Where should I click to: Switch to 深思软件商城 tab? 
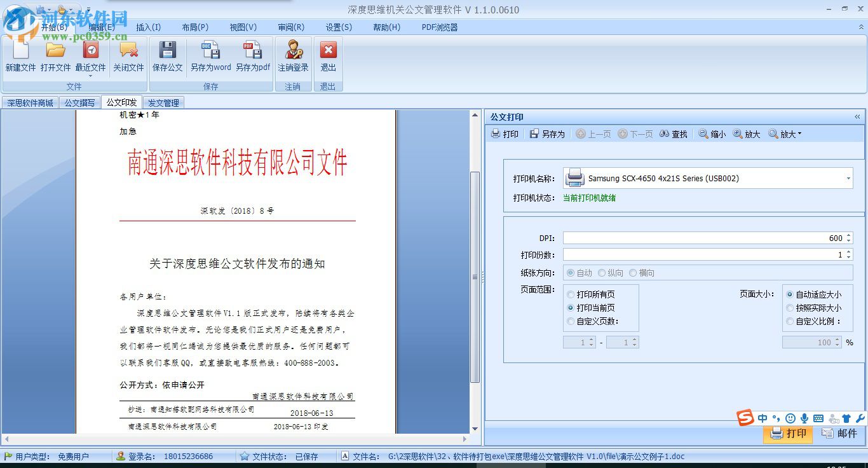[x=31, y=102]
